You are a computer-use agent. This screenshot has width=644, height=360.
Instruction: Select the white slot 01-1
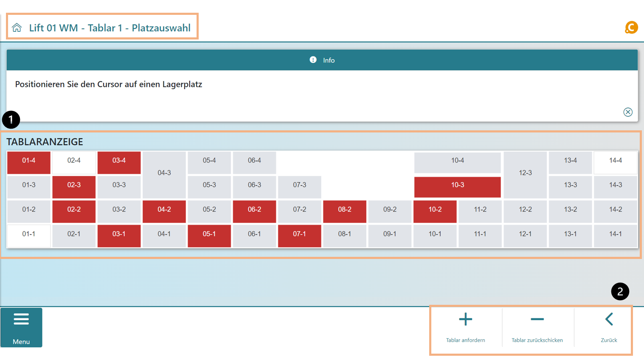pyautogui.click(x=29, y=234)
